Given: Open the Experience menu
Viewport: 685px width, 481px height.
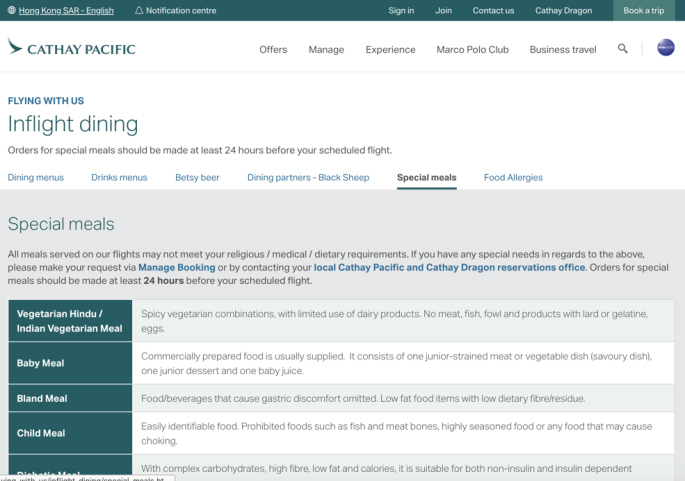Looking at the screenshot, I should pos(390,49).
